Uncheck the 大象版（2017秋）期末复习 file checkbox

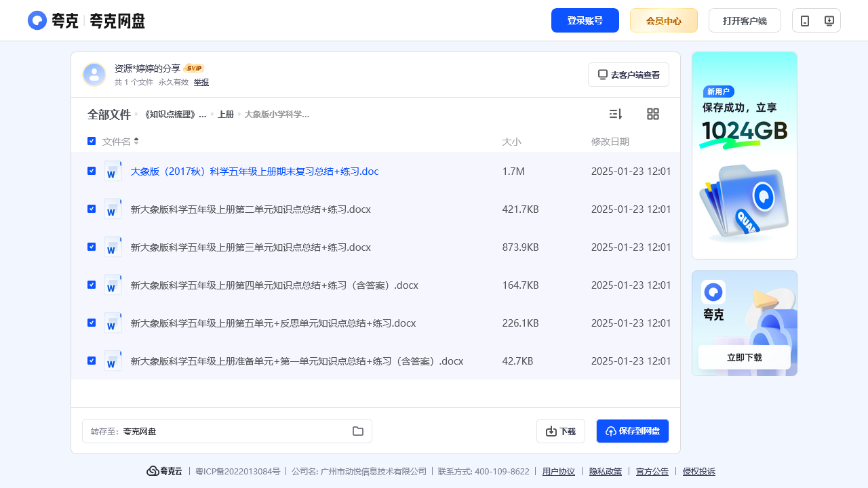click(92, 171)
